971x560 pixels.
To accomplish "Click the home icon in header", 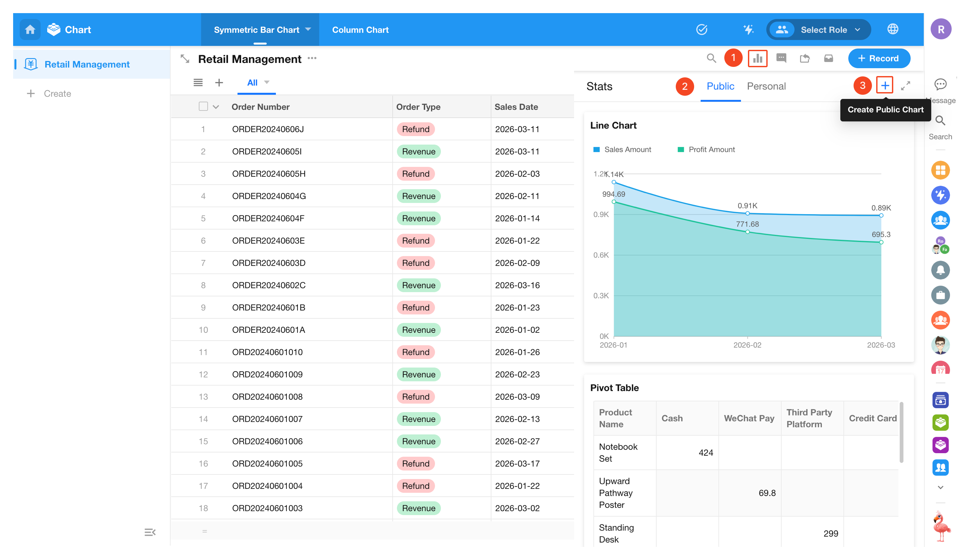I will [30, 30].
